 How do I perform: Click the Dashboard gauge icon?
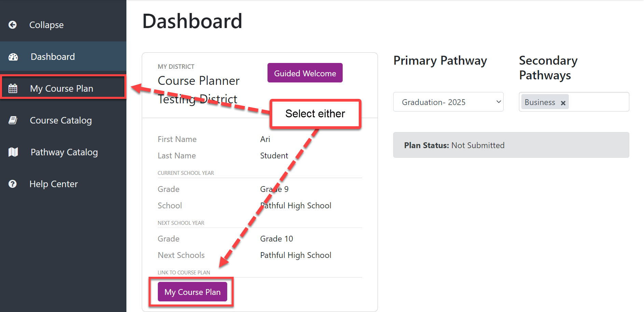tap(13, 57)
